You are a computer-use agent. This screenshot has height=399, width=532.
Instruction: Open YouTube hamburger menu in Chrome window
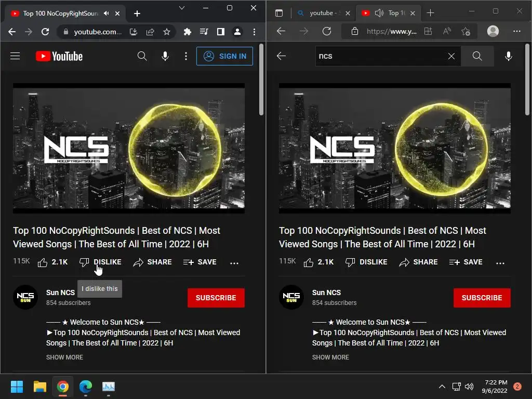[15, 56]
